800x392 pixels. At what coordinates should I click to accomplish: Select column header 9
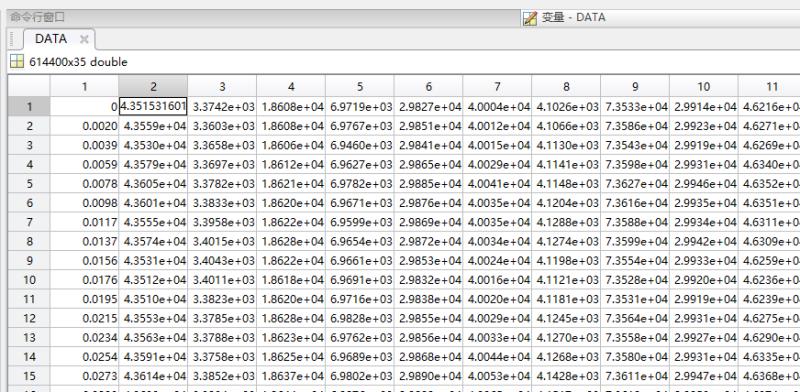pyautogui.click(x=635, y=86)
